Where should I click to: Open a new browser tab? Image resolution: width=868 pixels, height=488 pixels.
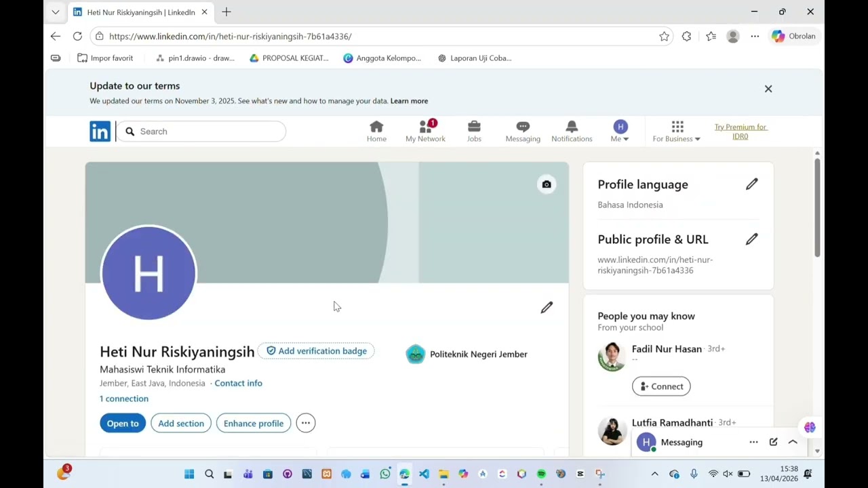click(x=226, y=12)
